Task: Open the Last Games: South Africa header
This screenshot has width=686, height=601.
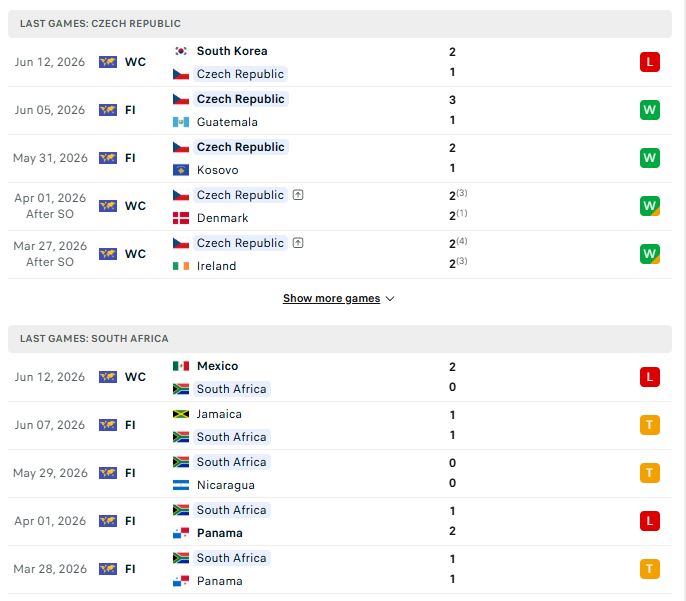Action: click(340, 339)
